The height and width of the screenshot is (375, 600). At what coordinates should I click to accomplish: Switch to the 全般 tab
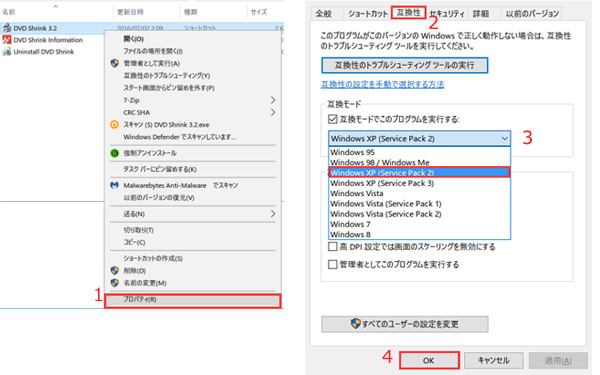(324, 14)
